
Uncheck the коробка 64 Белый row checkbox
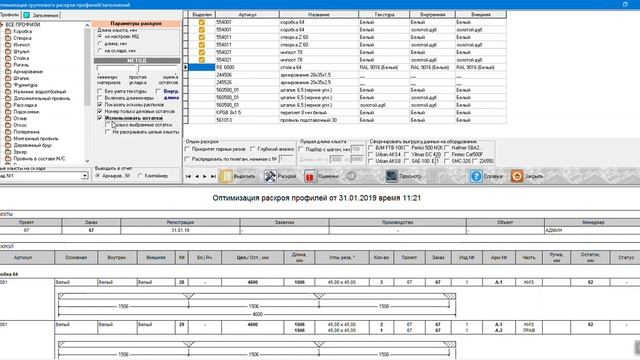coord(202,22)
